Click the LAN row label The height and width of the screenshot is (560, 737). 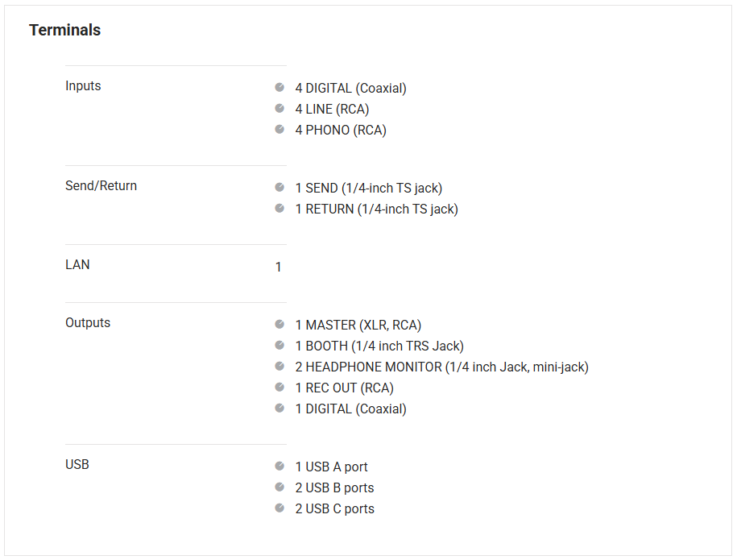tap(77, 265)
